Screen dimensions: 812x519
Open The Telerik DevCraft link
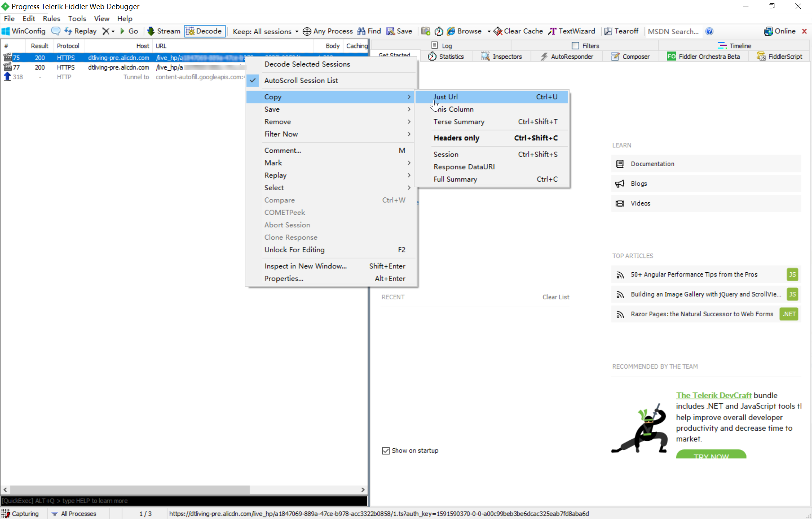(714, 395)
